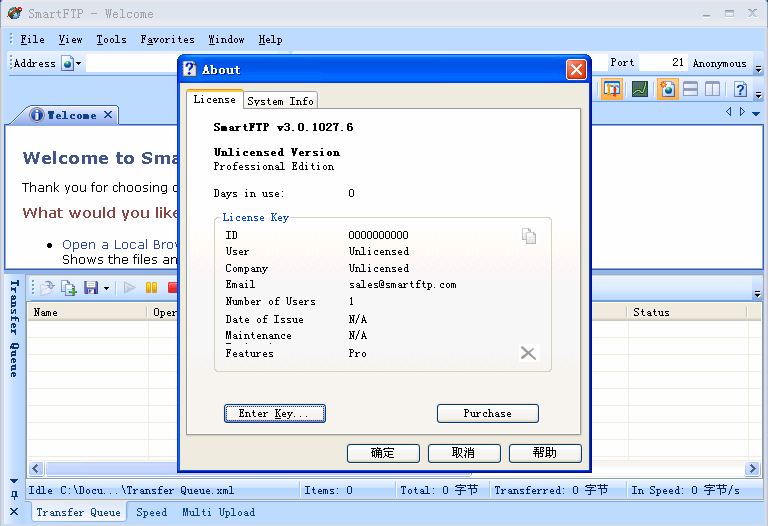Click the Transfer Queue open file icon
This screenshot has width=768, height=526.
47,287
